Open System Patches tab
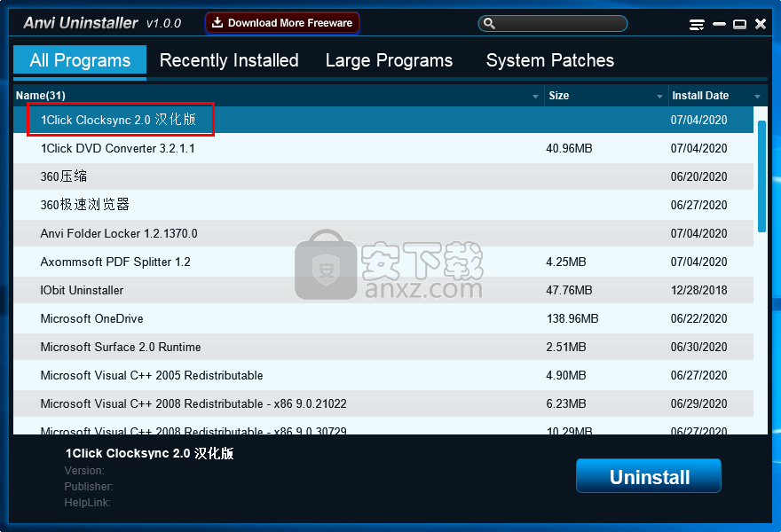 pos(550,60)
